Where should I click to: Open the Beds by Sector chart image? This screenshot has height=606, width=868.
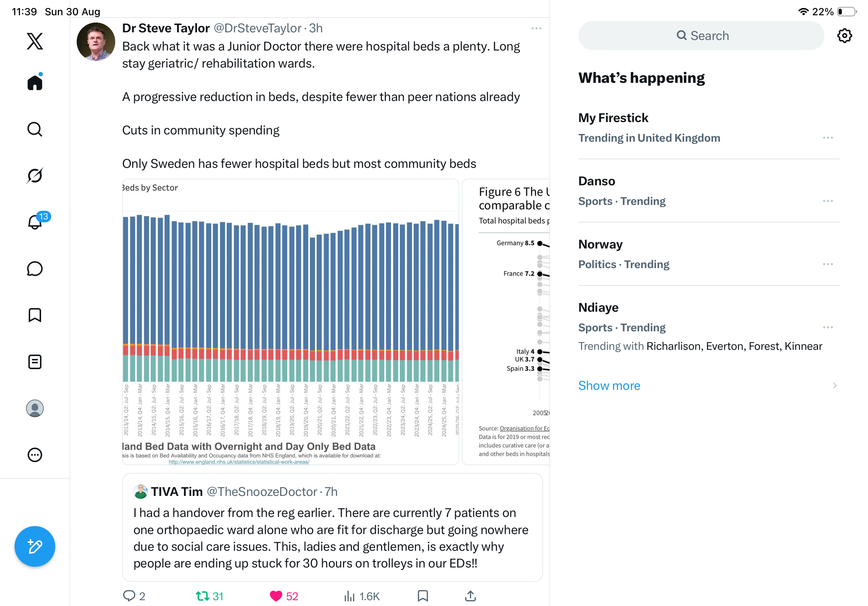click(x=290, y=322)
